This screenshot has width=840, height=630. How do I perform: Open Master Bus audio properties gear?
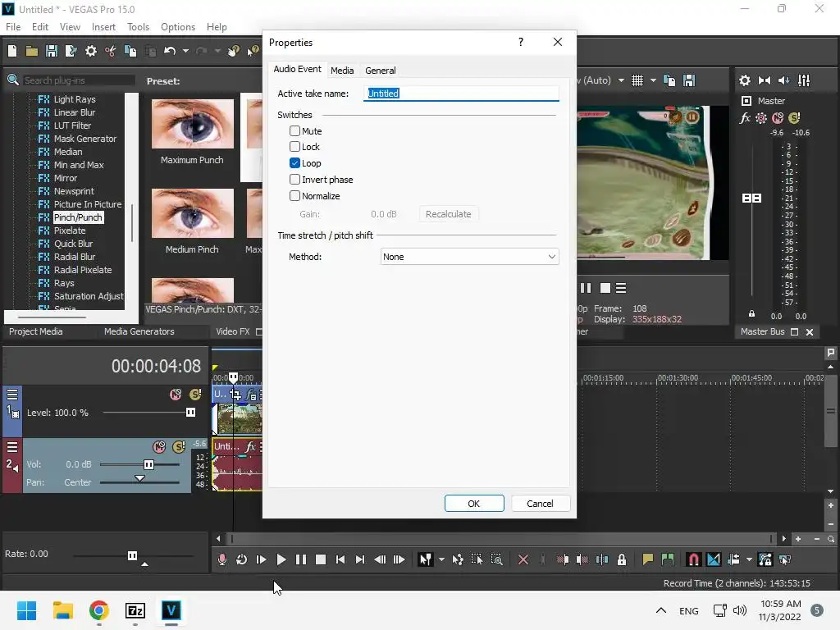coord(745,80)
